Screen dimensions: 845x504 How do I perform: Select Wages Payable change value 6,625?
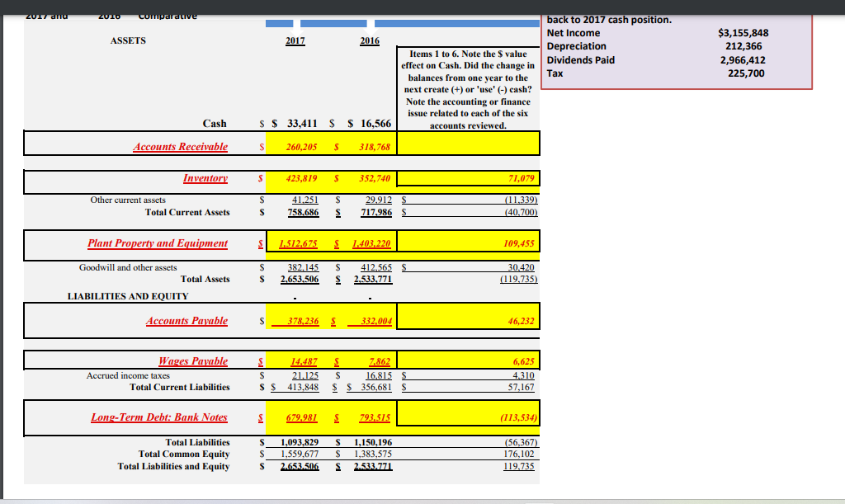pyautogui.click(x=524, y=361)
